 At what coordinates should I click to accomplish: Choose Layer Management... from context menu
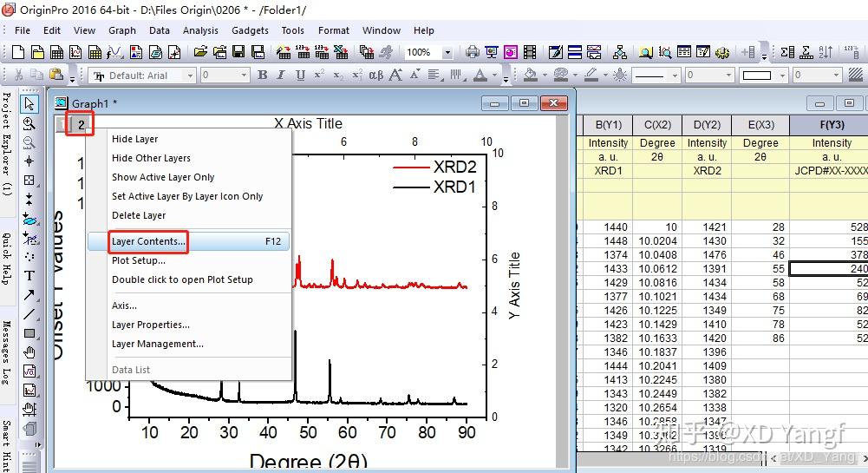click(188, 344)
